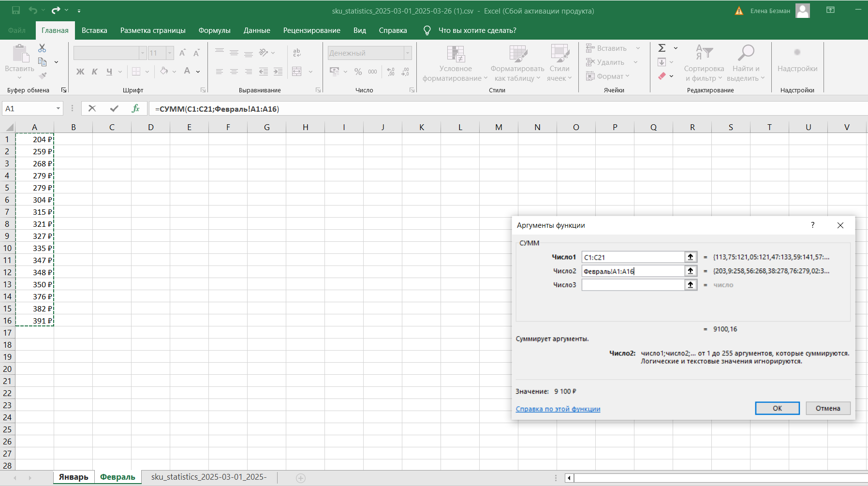Cancel formula entry with X icon
Screen dimensions: 868x486
pos(92,108)
